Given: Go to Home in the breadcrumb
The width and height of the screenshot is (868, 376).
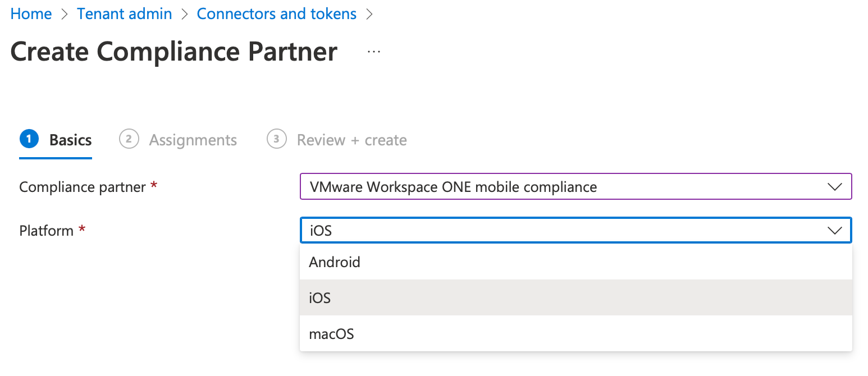Looking at the screenshot, I should coord(31,14).
